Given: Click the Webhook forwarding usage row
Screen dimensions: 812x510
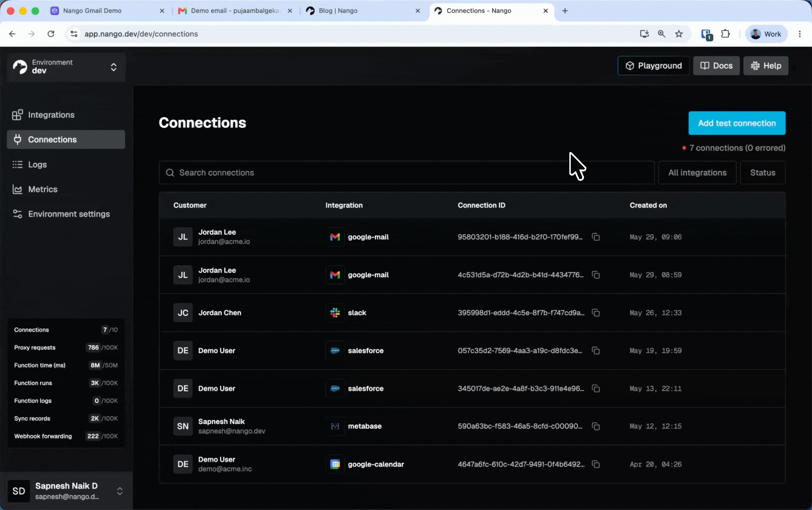Looking at the screenshot, I should (66, 436).
